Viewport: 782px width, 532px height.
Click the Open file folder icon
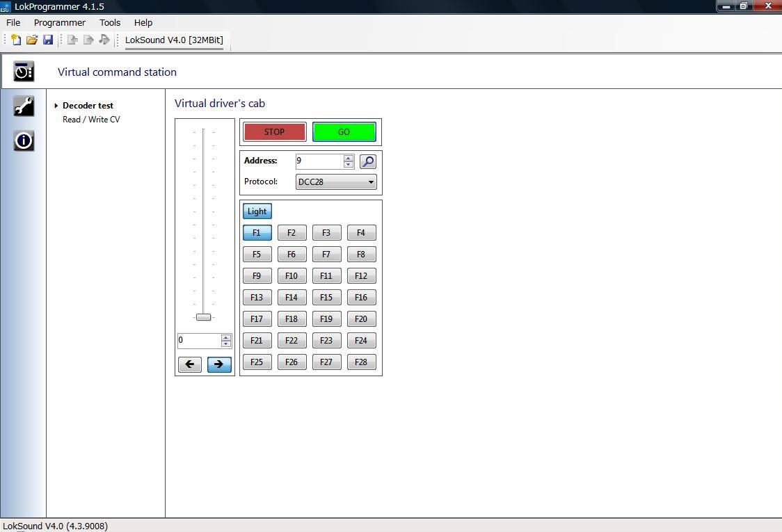pos(32,40)
